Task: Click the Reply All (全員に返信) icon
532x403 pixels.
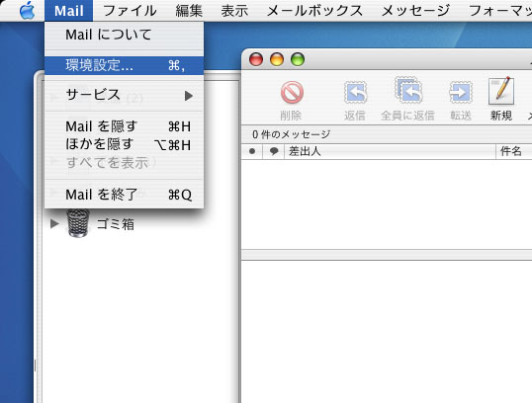Action: click(x=408, y=91)
